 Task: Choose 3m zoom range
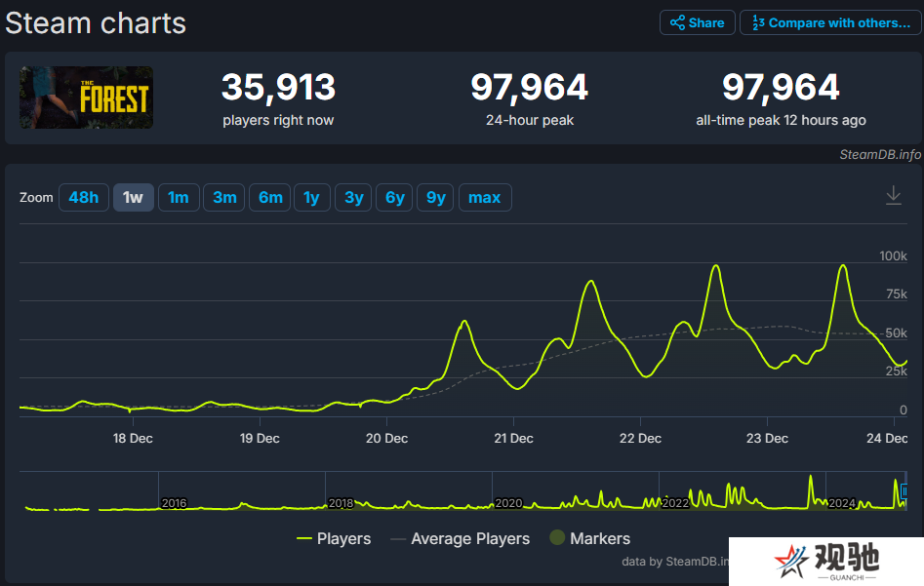click(224, 197)
